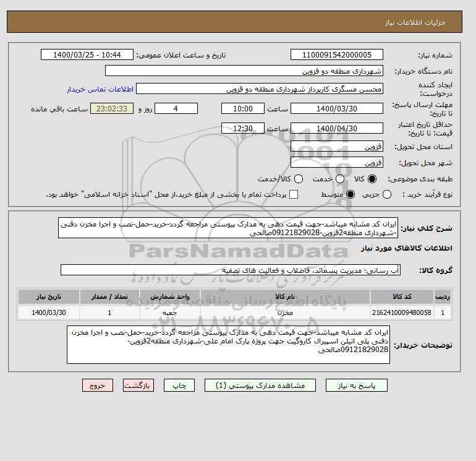Viewport: 476px width, 461px height.
Task: Click the item name cell مخزن
Action: [x=285, y=312]
